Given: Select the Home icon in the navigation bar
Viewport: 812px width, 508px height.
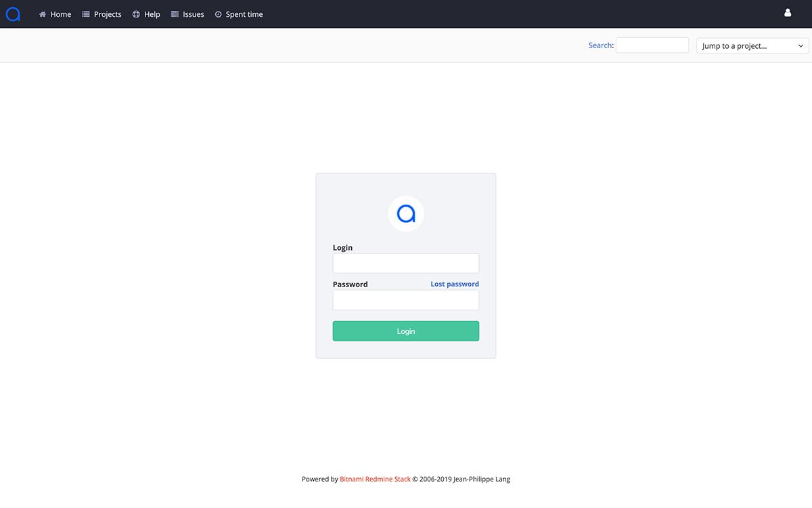Looking at the screenshot, I should click(x=42, y=14).
